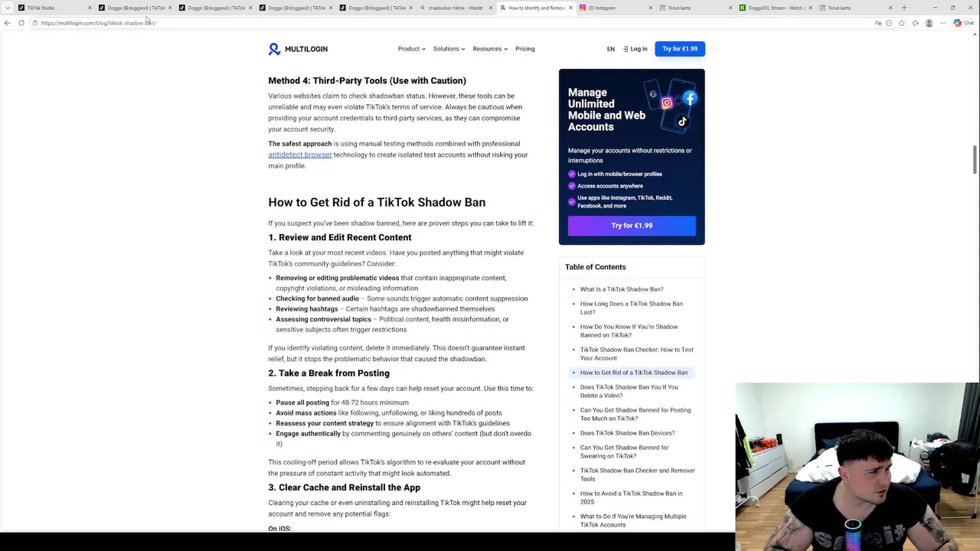The height and width of the screenshot is (551, 980).
Task: Click the translate page icon in address bar
Action: tap(877, 23)
